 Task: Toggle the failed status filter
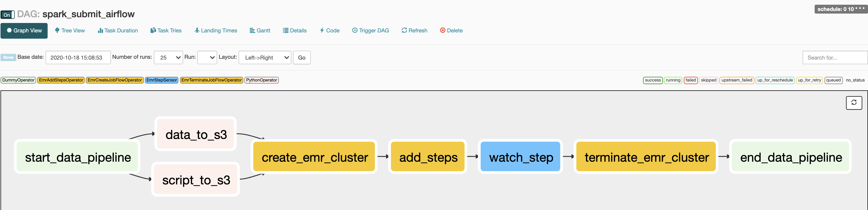click(690, 80)
